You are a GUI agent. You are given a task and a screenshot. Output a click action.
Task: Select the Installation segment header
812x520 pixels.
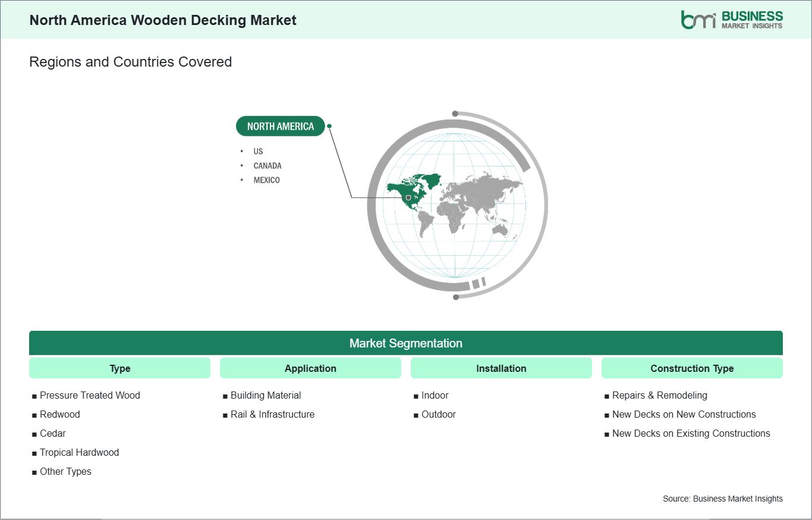point(501,368)
